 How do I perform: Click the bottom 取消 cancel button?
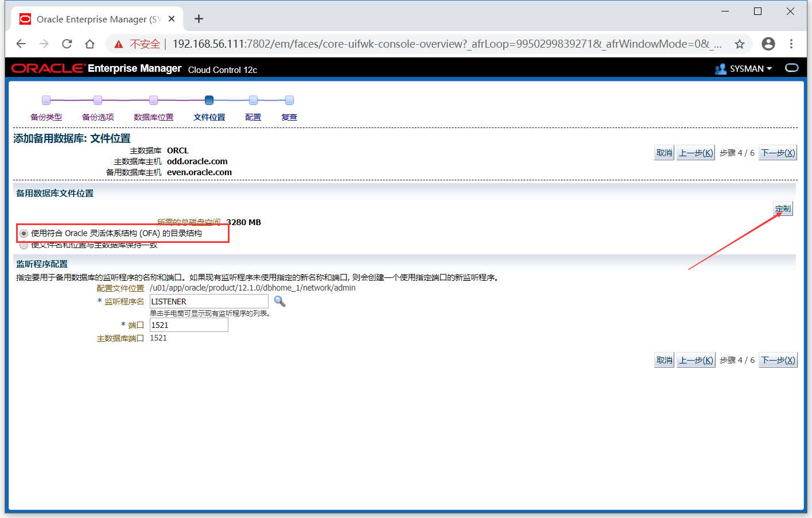pos(664,360)
